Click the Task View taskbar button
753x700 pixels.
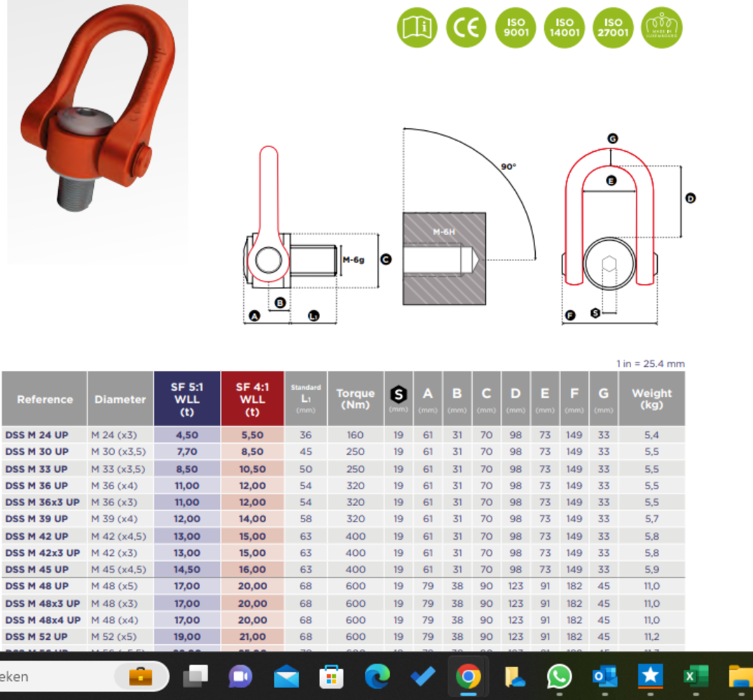[195, 677]
